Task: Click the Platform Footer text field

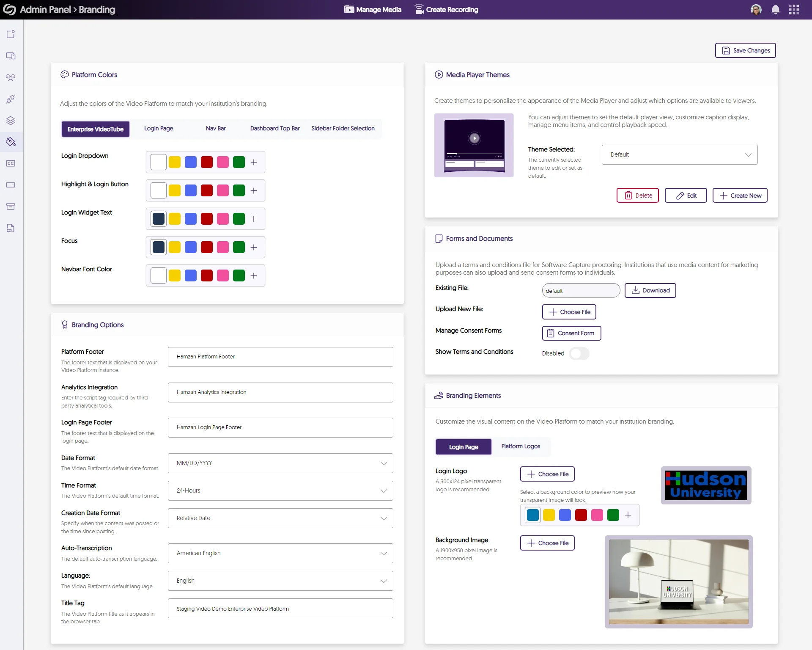Action: (280, 357)
